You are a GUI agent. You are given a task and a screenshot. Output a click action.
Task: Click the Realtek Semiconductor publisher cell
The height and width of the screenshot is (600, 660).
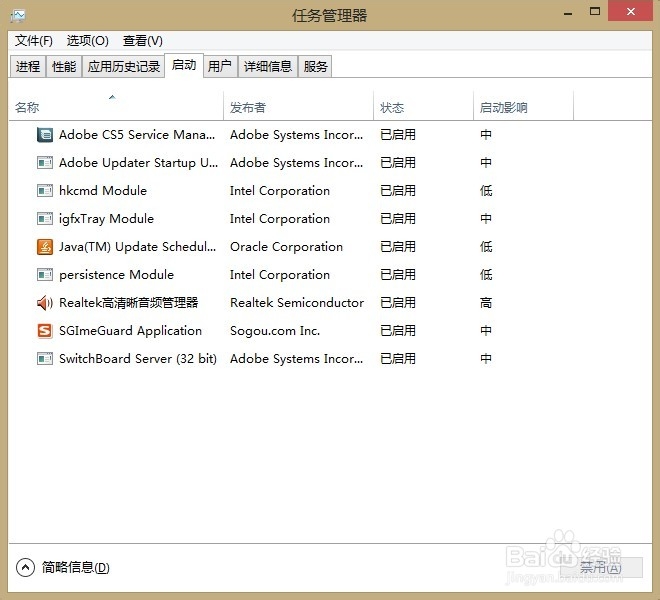pyautogui.click(x=297, y=303)
